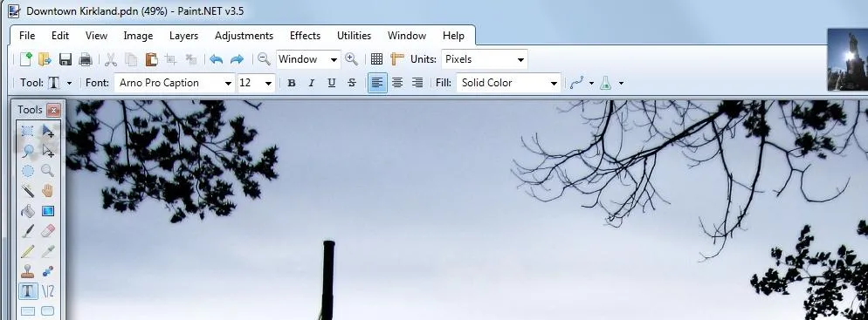Click the image thumbnail in top right
The height and width of the screenshot is (320, 868).
pos(848,59)
